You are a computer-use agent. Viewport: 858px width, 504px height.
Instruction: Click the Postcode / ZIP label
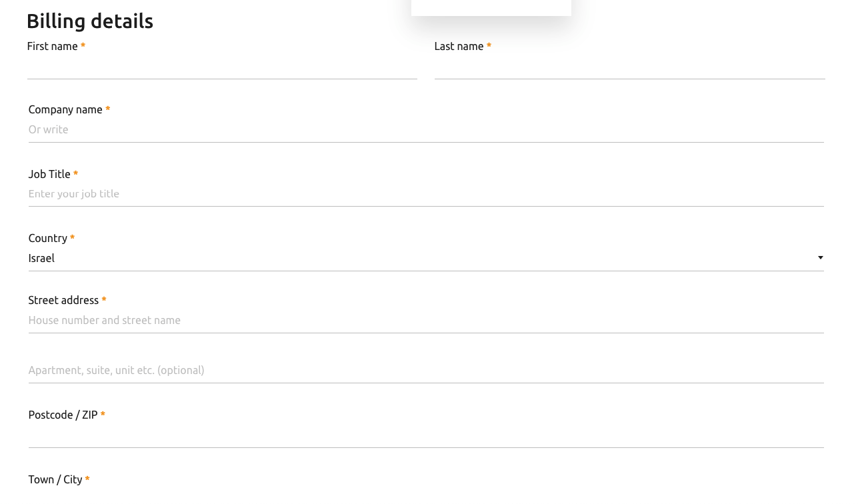pos(63,415)
